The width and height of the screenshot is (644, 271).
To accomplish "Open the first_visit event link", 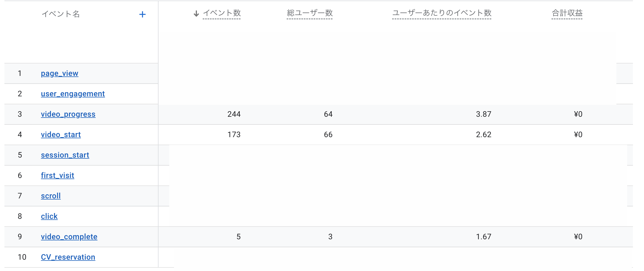I will [x=57, y=176].
